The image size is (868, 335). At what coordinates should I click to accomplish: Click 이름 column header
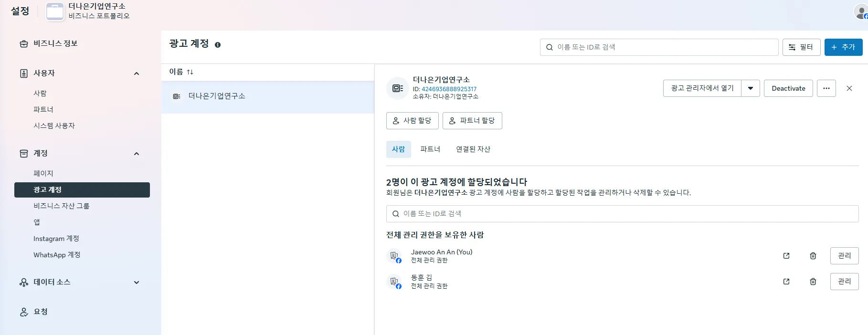(176, 72)
